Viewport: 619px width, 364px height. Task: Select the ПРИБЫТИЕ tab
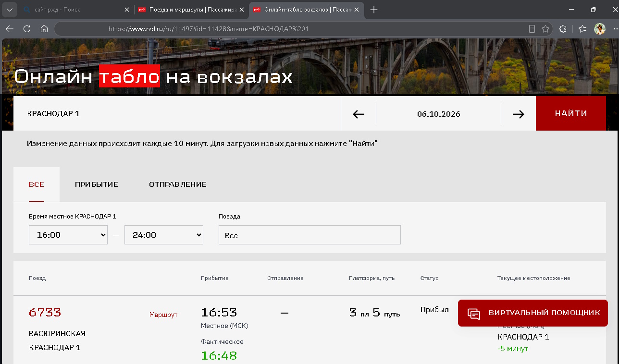pyautogui.click(x=97, y=184)
